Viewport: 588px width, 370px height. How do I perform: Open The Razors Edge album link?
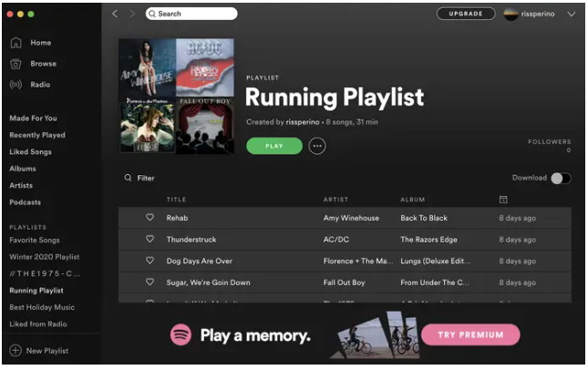428,240
